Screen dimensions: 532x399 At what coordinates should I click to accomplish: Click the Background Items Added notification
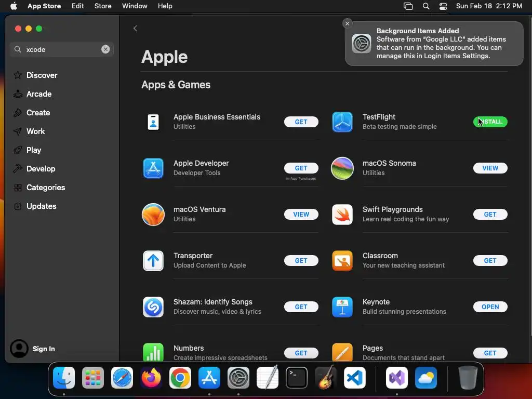click(434, 44)
